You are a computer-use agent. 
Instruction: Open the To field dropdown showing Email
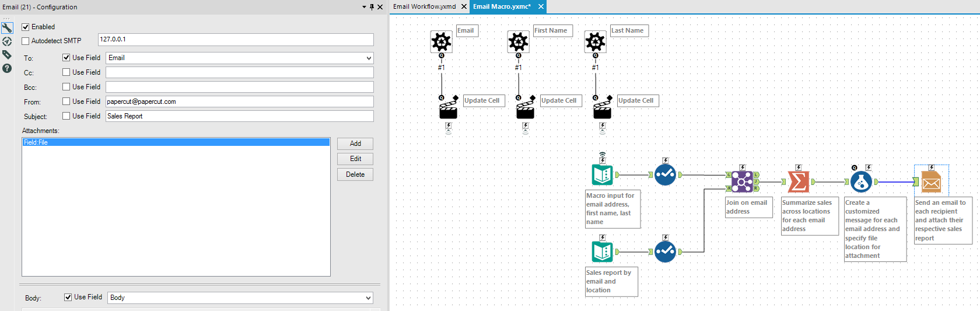coord(368,58)
